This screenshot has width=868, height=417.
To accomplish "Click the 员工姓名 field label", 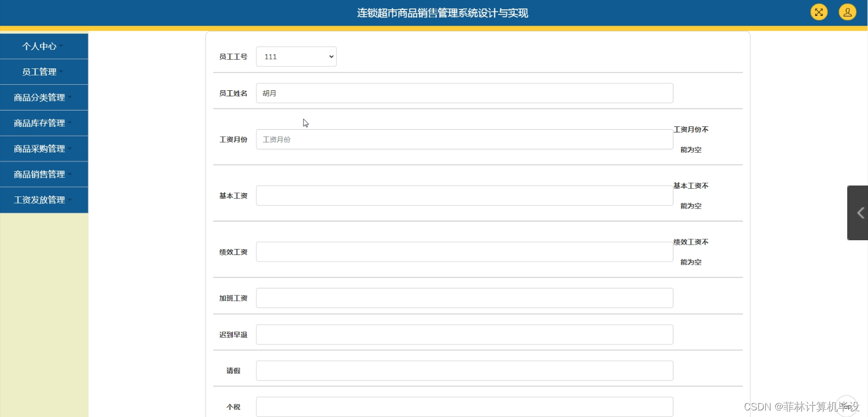I will (x=233, y=93).
